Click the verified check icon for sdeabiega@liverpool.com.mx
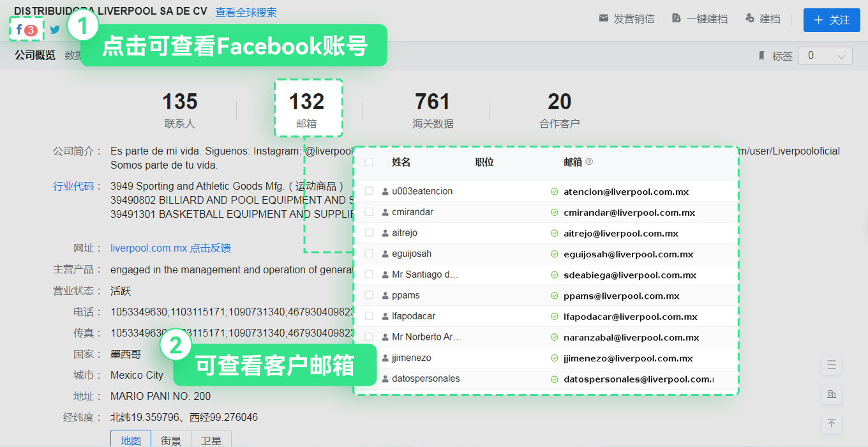Screen dimensions: 868x447 point(555,275)
